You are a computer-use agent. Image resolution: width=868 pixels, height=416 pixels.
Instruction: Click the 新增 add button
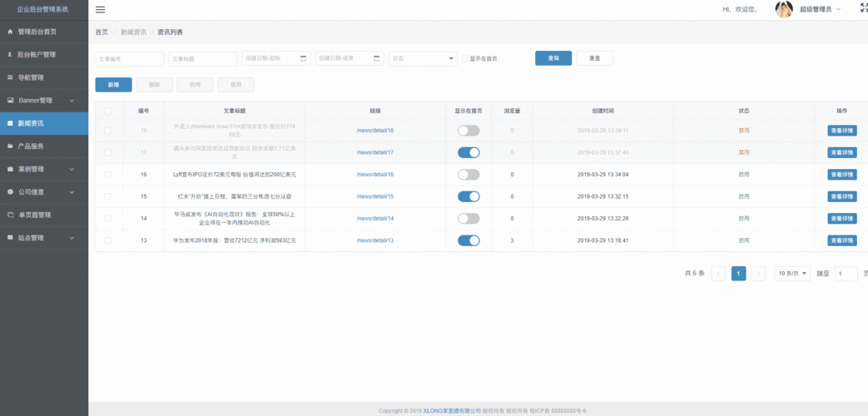point(113,85)
